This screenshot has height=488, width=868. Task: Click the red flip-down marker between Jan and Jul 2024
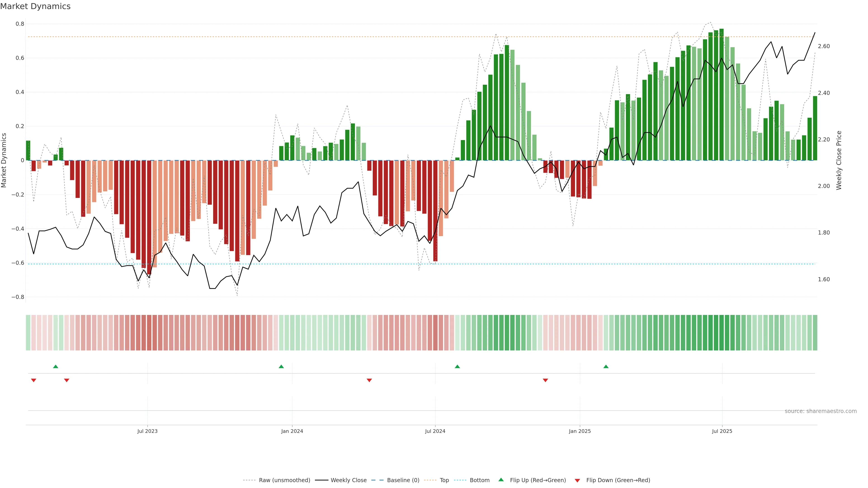(x=369, y=380)
